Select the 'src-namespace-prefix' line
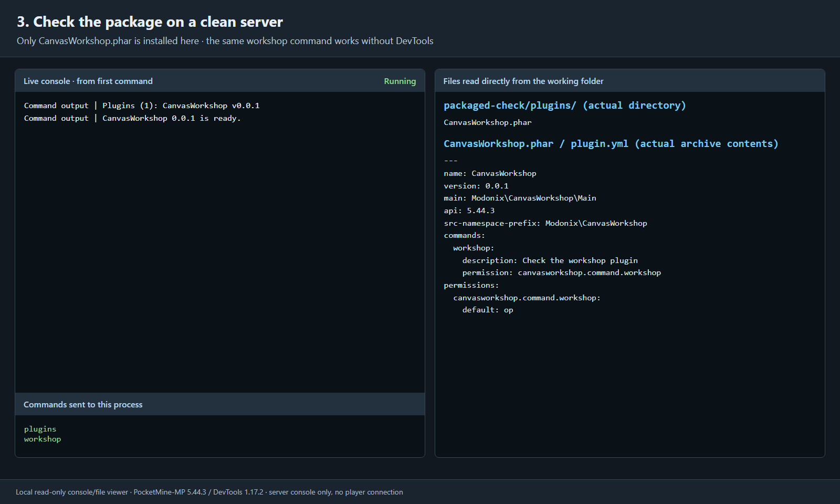 point(545,223)
